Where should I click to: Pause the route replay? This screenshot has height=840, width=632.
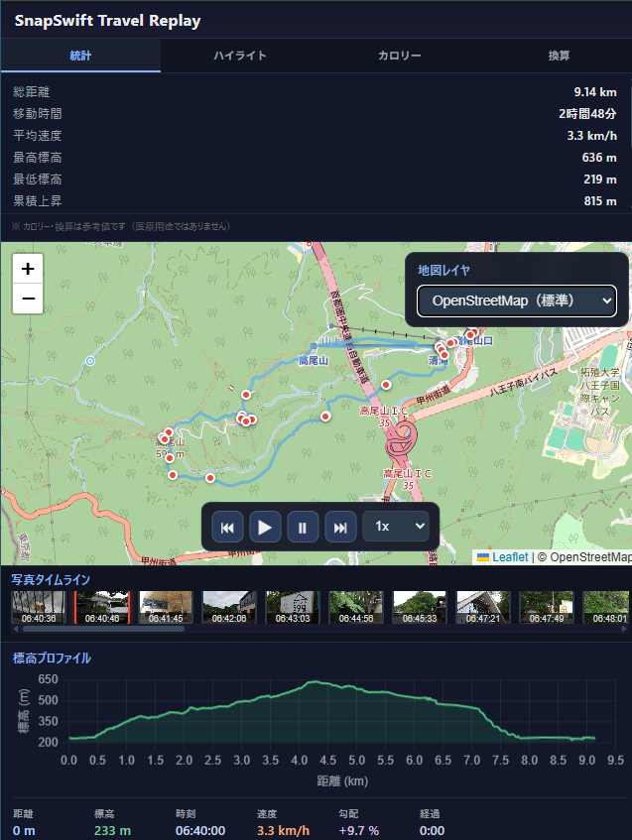click(x=303, y=528)
